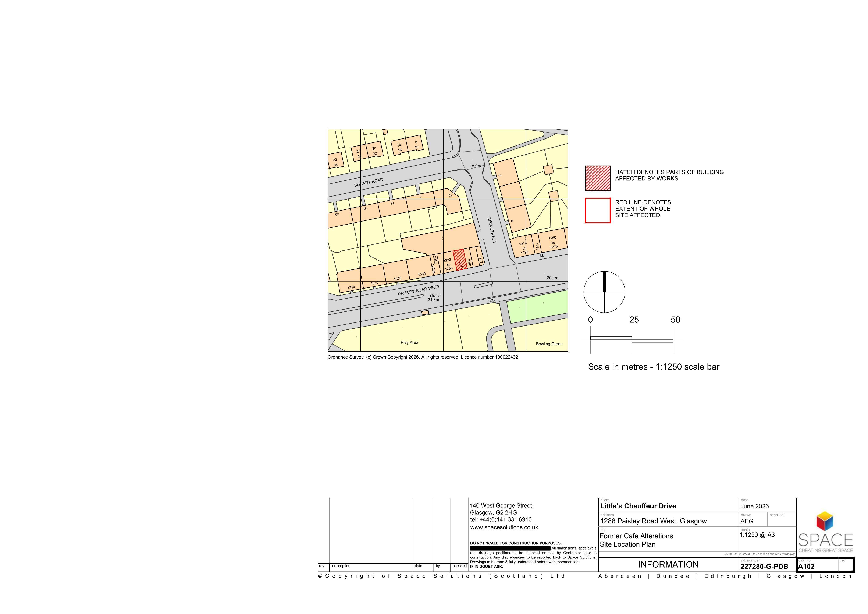This screenshot has width=868, height=614.
Task: Click the hatch pattern legend swatch
Action: (x=598, y=178)
